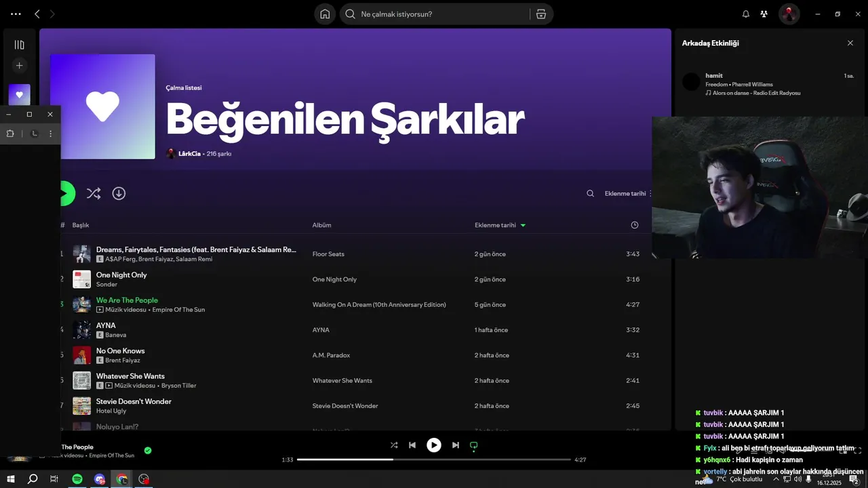The height and width of the screenshot is (488, 868).
Task: Click the Chrome window's profile avatar
Action: (35, 134)
